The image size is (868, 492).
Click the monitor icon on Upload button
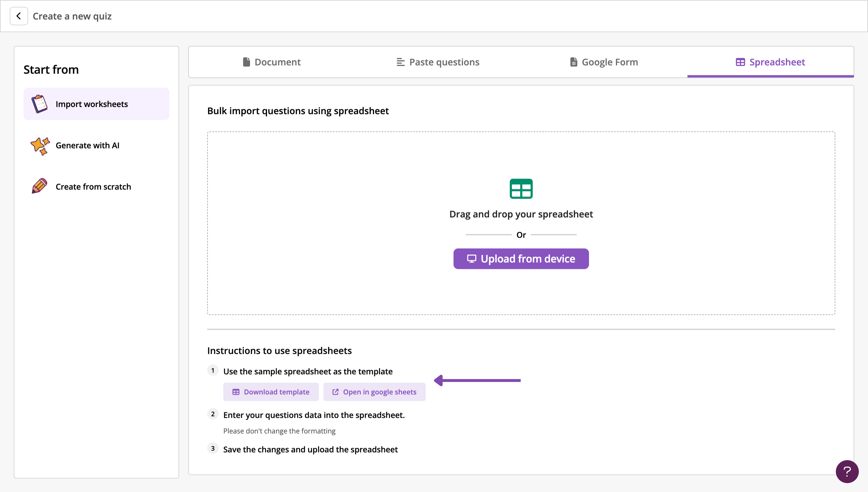pyautogui.click(x=472, y=259)
